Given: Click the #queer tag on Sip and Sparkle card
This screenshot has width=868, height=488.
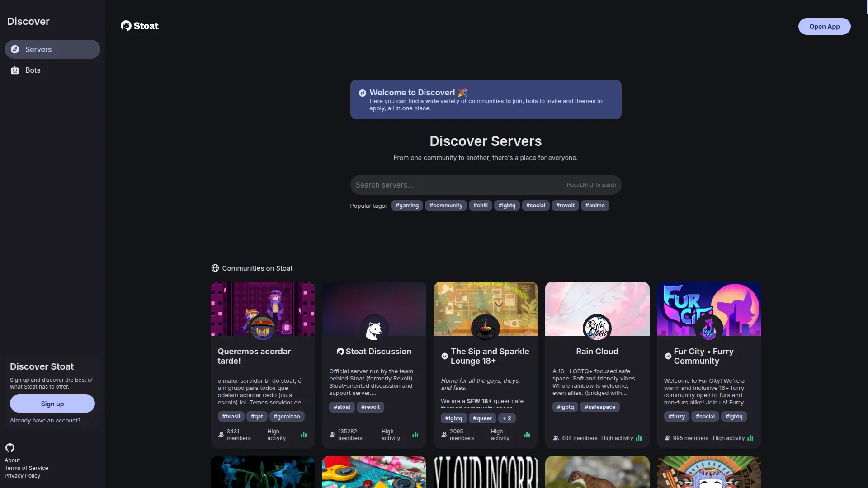Looking at the screenshot, I should (x=482, y=418).
